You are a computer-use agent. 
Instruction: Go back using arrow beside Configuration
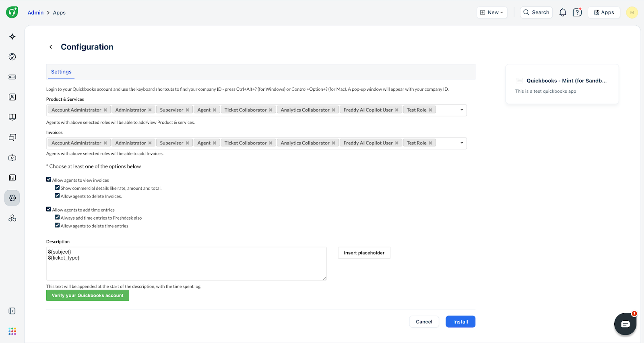tap(51, 47)
